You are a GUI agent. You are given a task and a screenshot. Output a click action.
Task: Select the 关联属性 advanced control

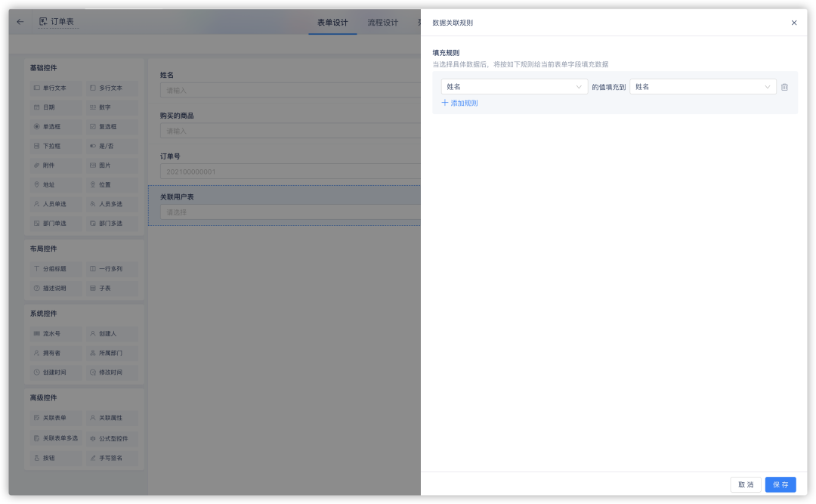(x=112, y=418)
